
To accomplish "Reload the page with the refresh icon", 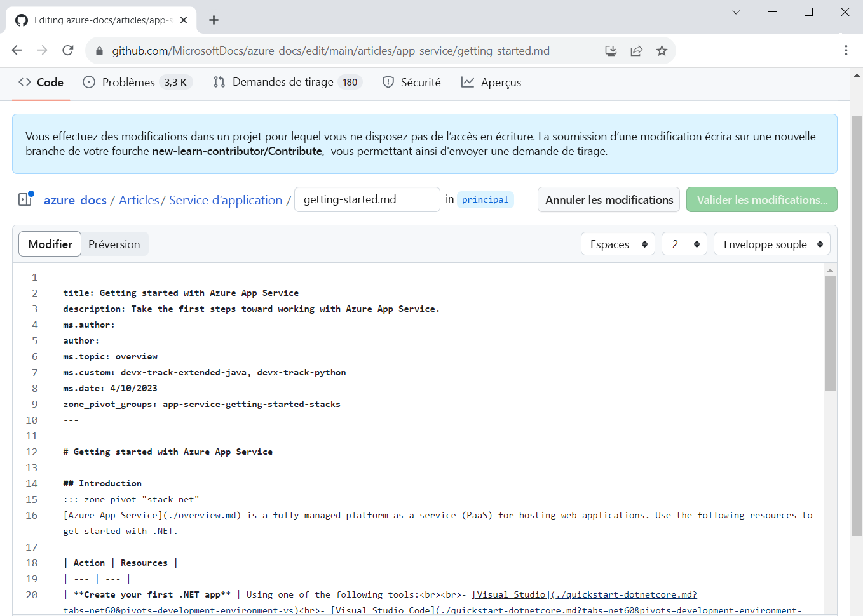I will pyautogui.click(x=67, y=50).
